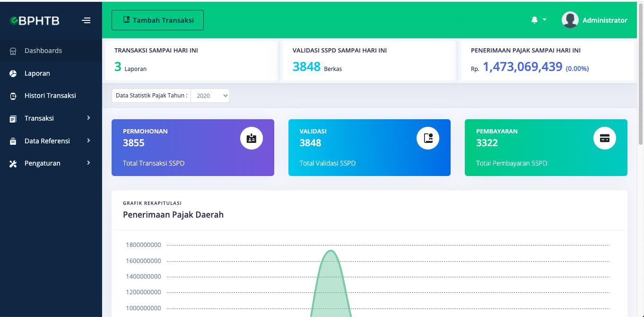Click the '3' Laporan transaction count
Viewport: 644px width, 317px height.
click(x=118, y=67)
